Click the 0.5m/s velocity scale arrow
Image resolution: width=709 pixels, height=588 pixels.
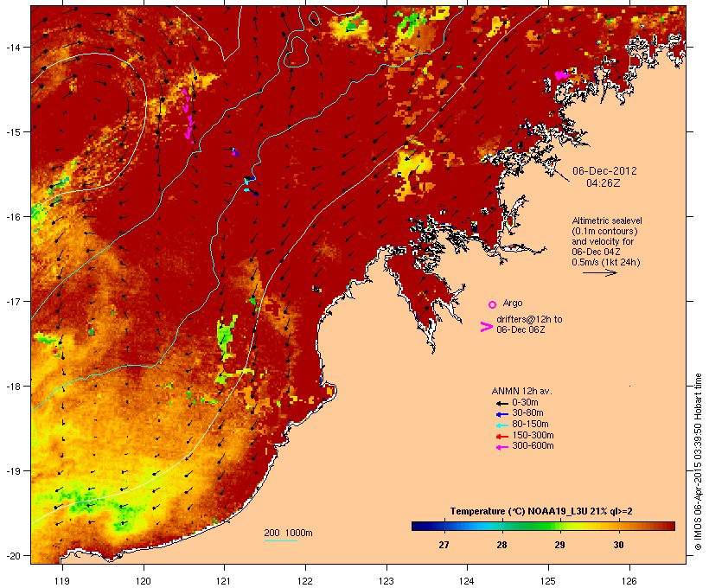[599, 272]
